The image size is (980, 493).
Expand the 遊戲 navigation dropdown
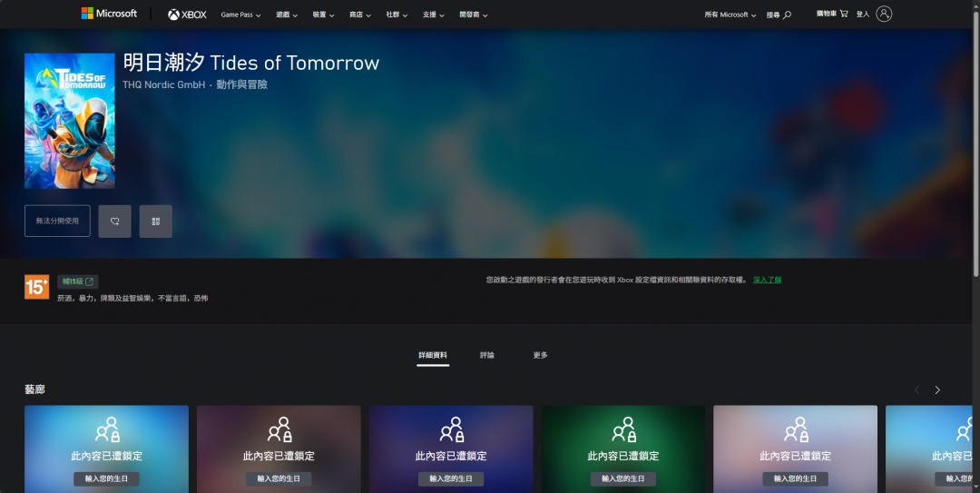tap(287, 15)
